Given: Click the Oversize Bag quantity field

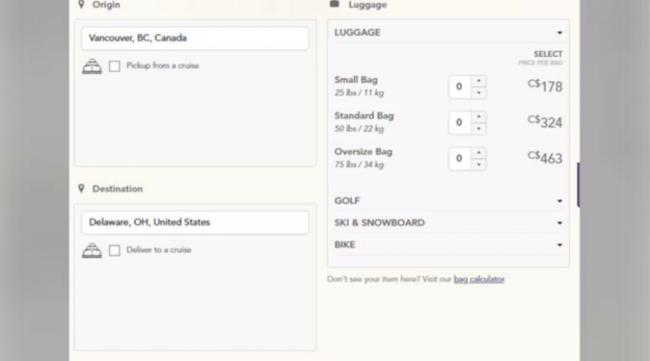Looking at the screenshot, I should point(460,158).
